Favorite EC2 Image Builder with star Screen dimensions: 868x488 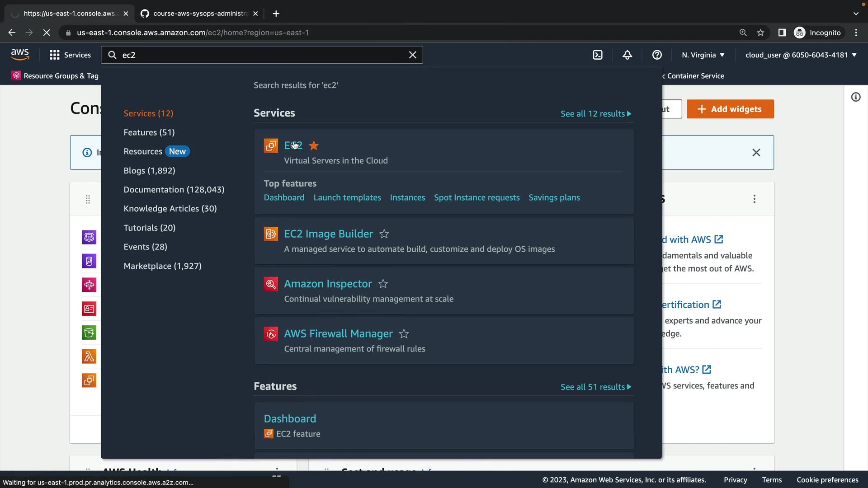(x=384, y=234)
